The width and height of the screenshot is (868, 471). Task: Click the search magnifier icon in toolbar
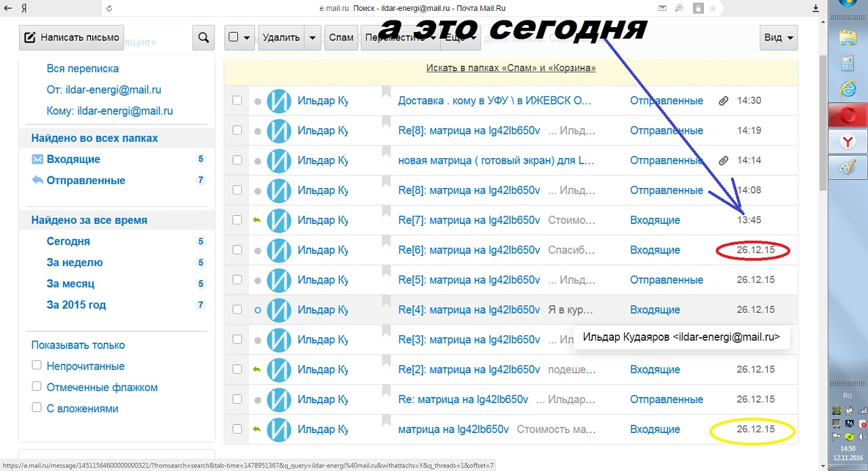coord(203,38)
